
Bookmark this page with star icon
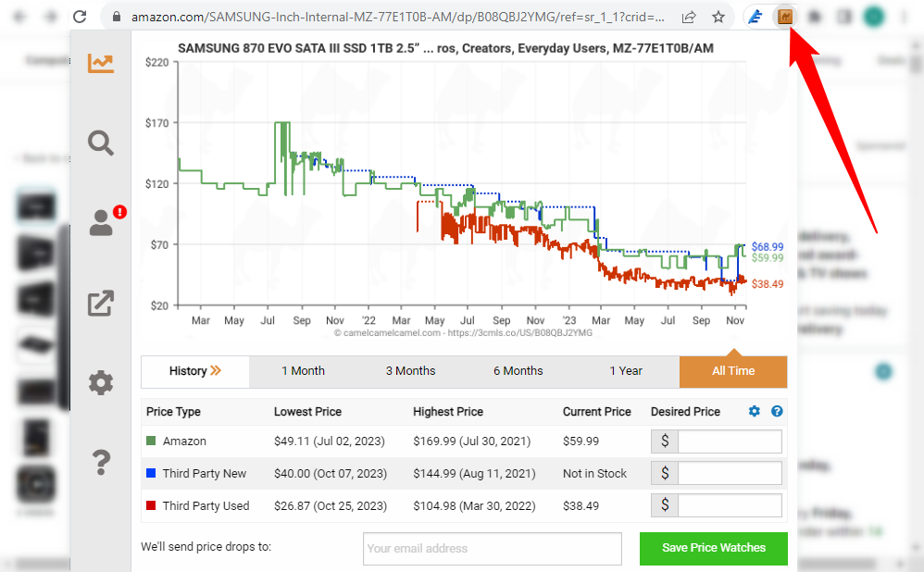(x=718, y=17)
